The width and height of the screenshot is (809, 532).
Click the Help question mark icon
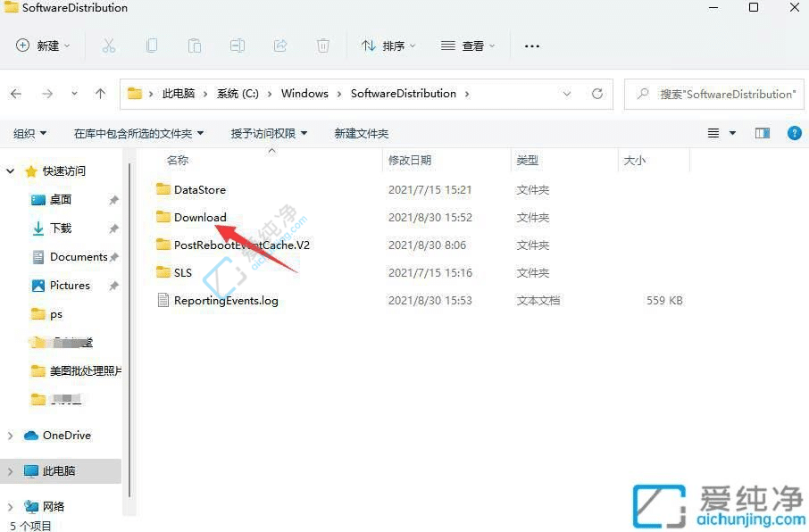795,132
